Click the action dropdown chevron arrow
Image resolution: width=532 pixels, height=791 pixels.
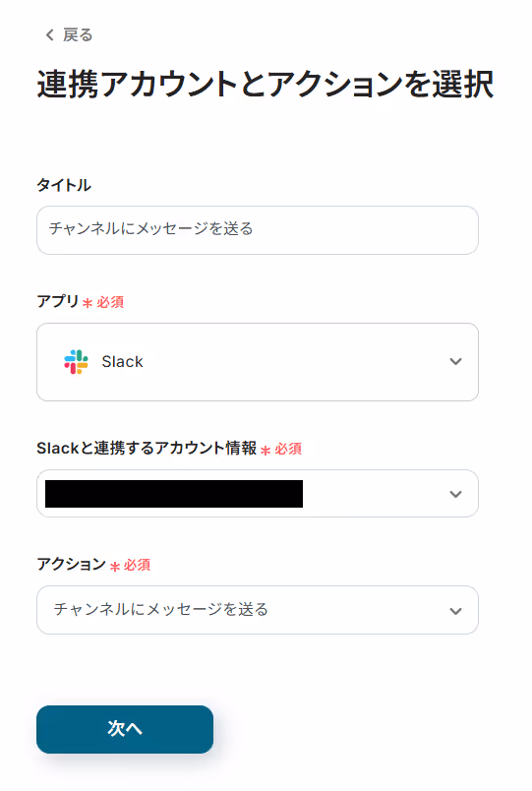click(x=455, y=611)
